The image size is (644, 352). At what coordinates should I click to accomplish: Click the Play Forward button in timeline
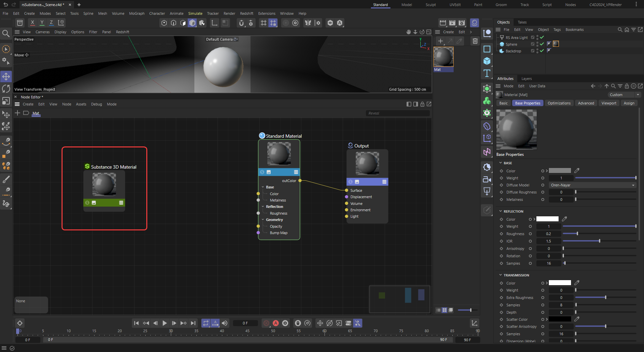pos(164,323)
